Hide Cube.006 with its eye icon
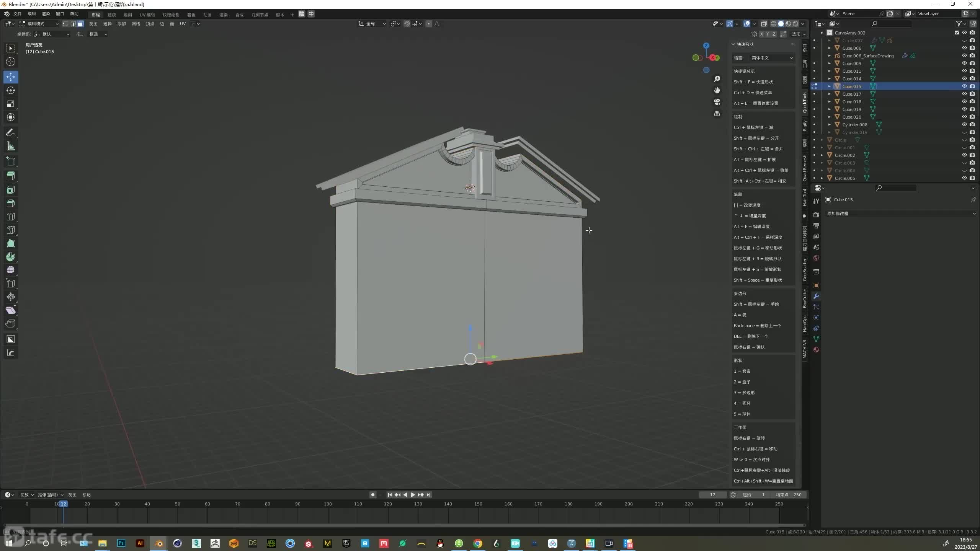Viewport: 980px width, 551px height. (x=964, y=48)
